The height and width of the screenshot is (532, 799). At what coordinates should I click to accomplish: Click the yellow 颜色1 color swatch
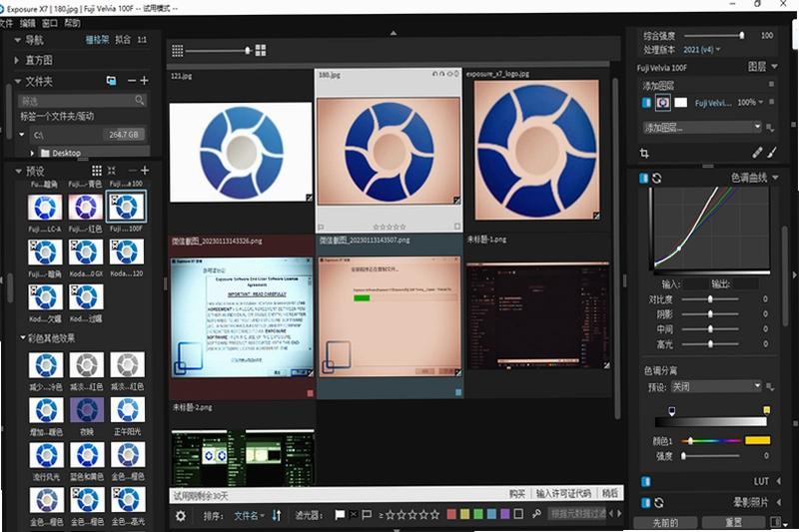(x=757, y=440)
